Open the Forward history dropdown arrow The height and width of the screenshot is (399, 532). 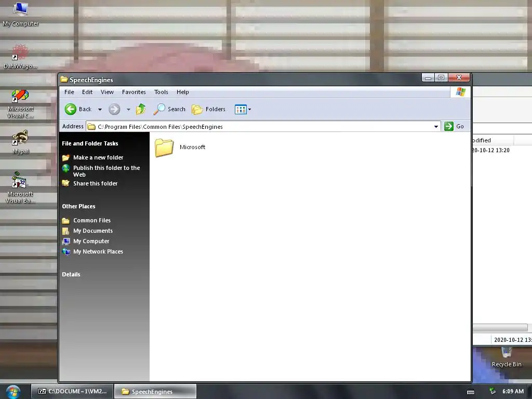click(128, 110)
